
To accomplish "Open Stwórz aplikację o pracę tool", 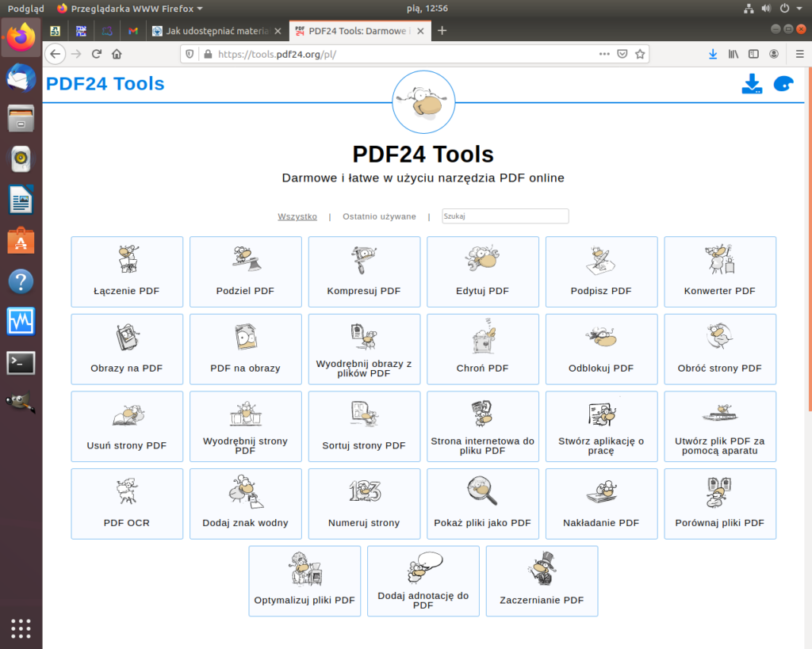I will pos(601,426).
